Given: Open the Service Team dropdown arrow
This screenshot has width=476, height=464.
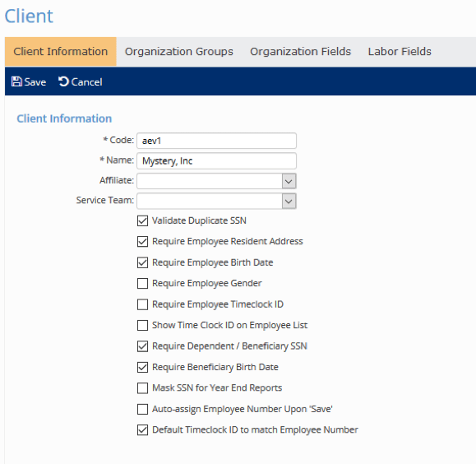Looking at the screenshot, I should (x=289, y=202).
